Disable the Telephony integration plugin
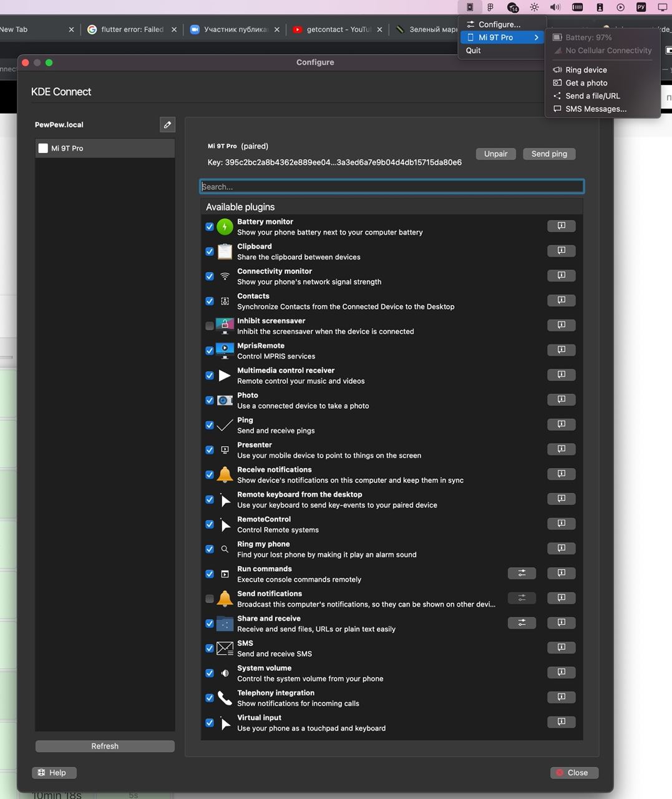Image resolution: width=672 pixels, height=799 pixels. click(210, 698)
